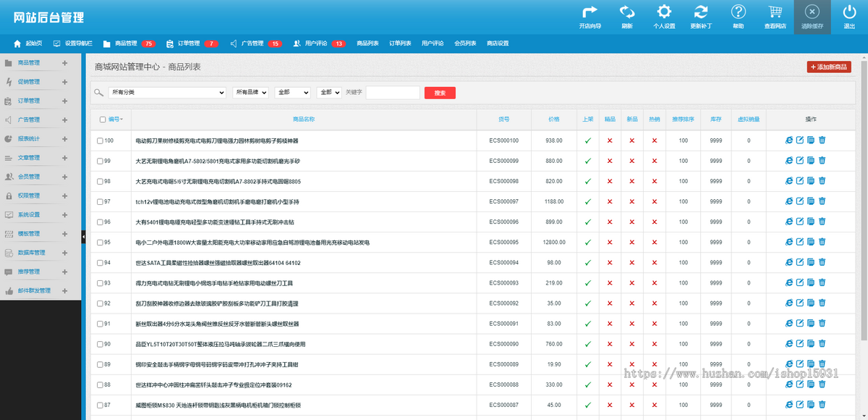
Task: Open 广告管理 nav item with 15 badge
Action: coord(256,43)
